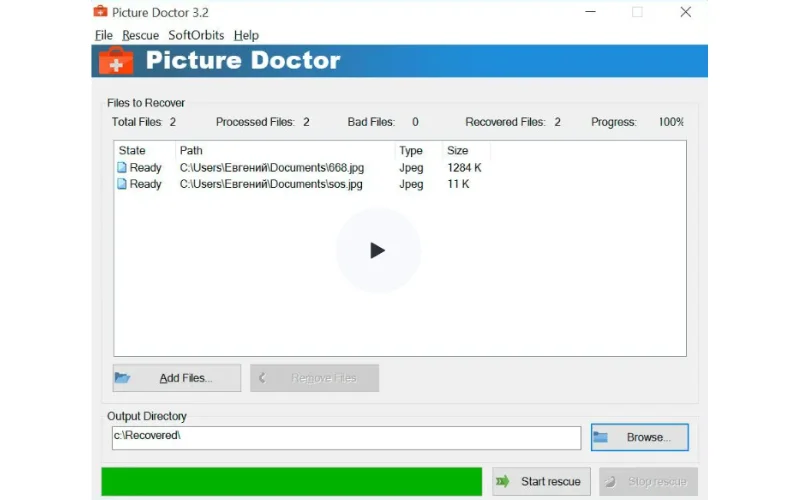This screenshot has width=800, height=500.
Task: Click the icon on Stop rescue button
Action: [610, 482]
